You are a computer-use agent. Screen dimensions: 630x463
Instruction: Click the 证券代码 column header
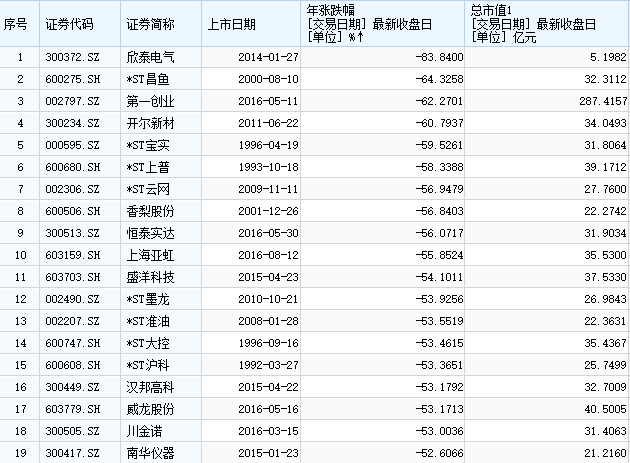pyautogui.click(x=80, y=24)
